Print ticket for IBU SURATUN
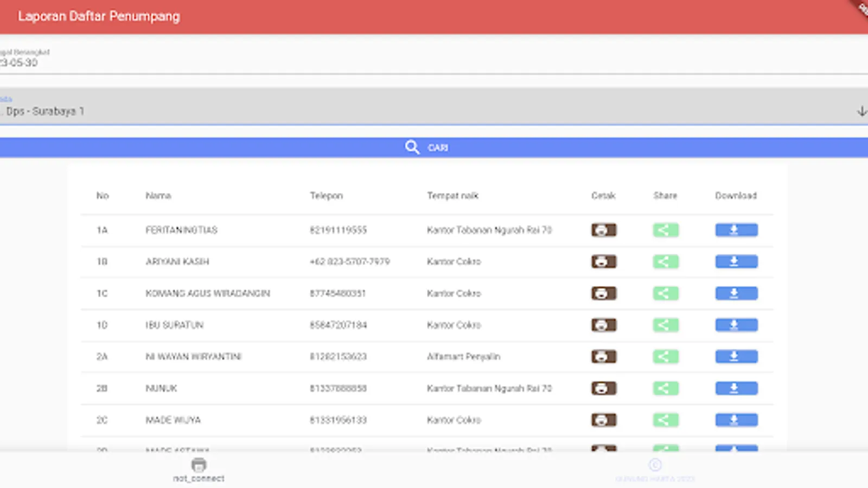Viewport: 868px width, 488px height. coord(603,325)
